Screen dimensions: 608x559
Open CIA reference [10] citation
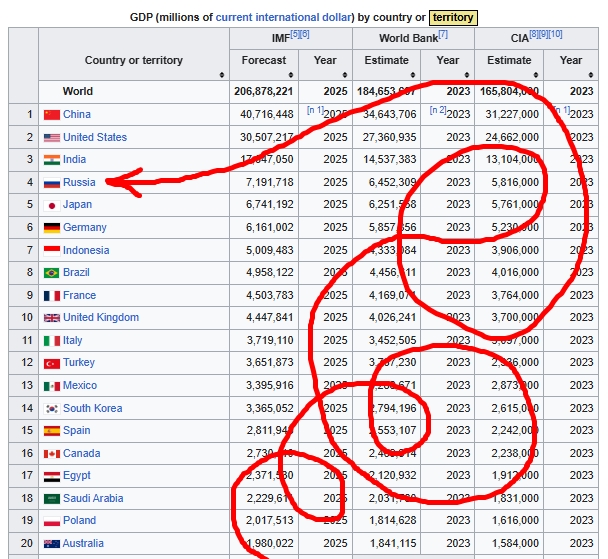click(x=555, y=34)
